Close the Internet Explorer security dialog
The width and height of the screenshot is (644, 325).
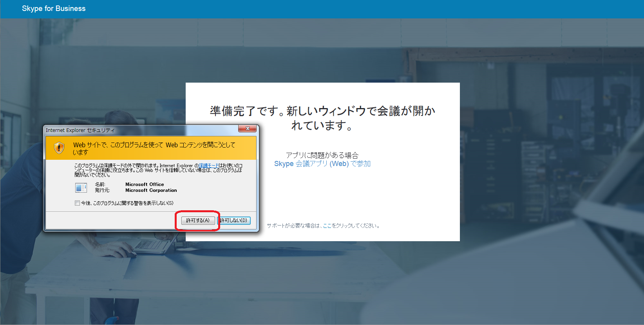pos(248,128)
